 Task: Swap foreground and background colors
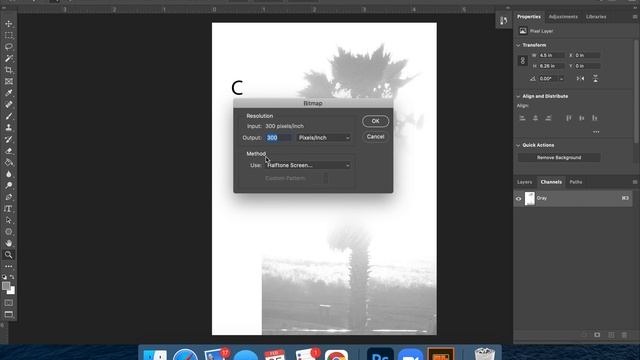click(12, 277)
